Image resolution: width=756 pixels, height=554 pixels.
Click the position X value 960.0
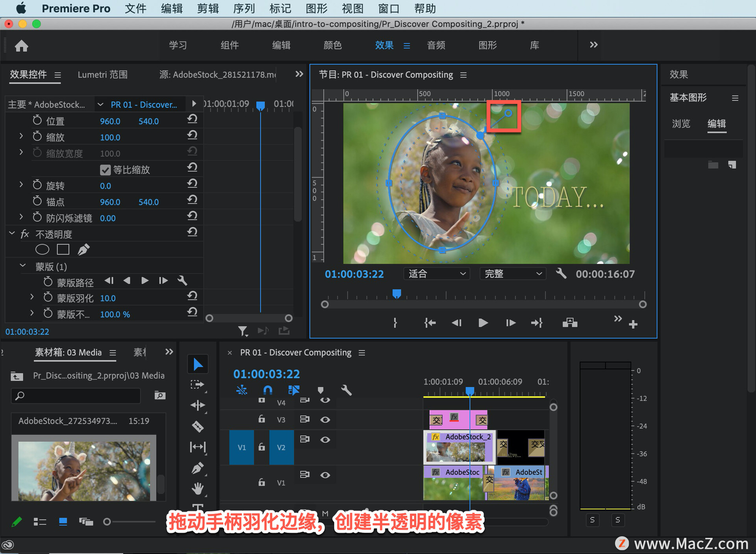(x=110, y=121)
